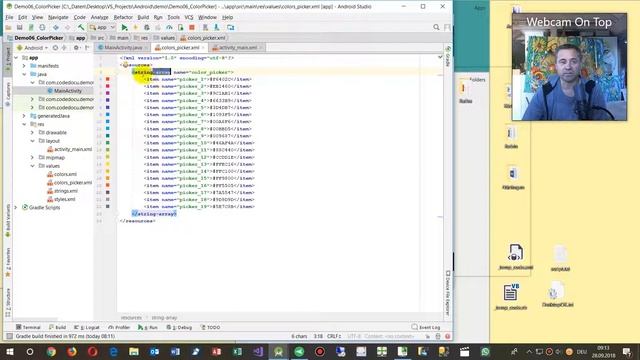Image resolution: width=640 pixels, height=360 pixels.
Task: Hide the Project panel with hide icon
Action: point(87,48)
